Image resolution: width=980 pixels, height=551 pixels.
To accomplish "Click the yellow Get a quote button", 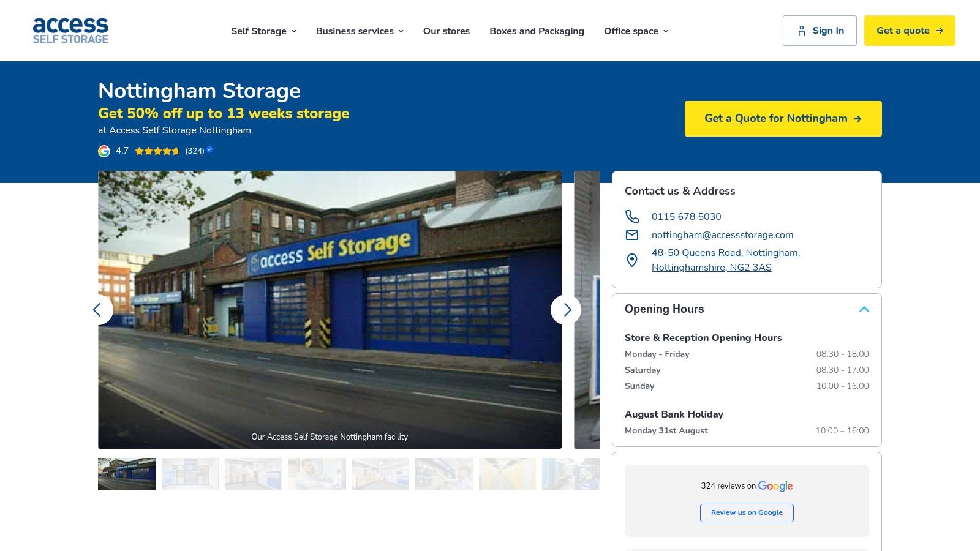I will pyautogui.click(x=910, y=31).
